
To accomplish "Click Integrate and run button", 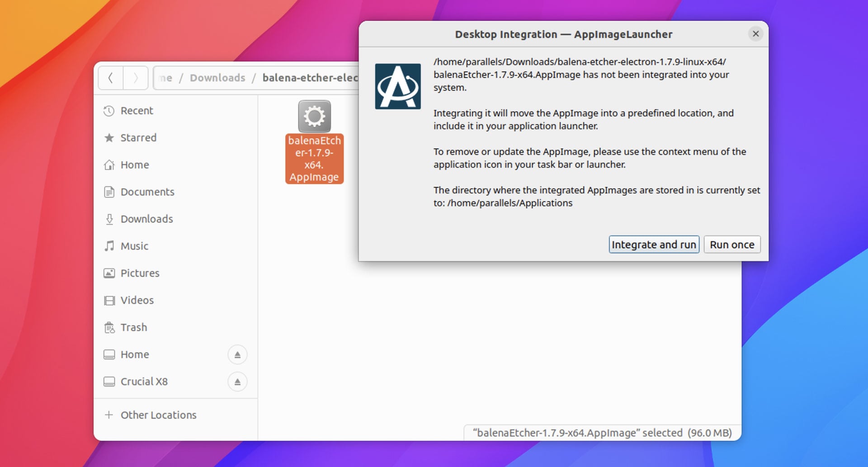I will tap(654, 245).
